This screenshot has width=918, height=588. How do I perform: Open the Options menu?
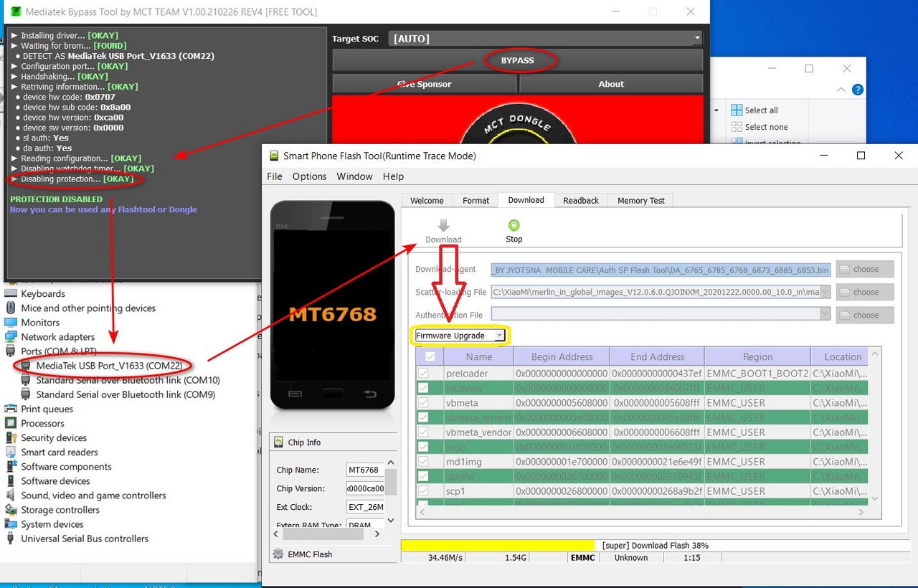(309, 176)
